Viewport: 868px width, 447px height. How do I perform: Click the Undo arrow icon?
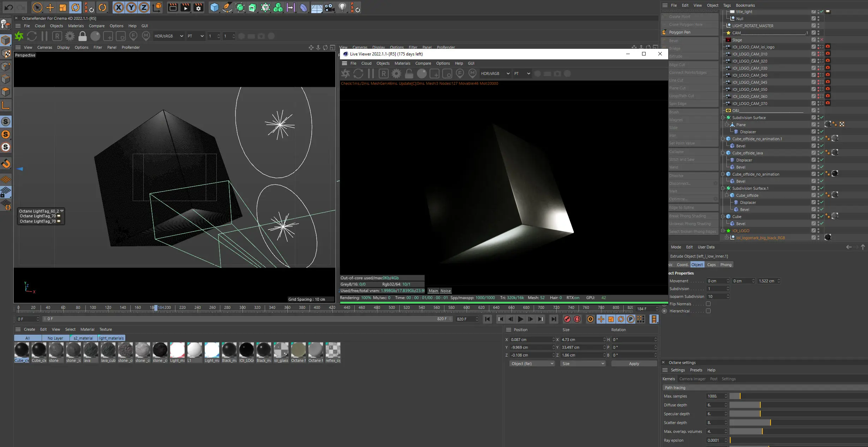pos(9,7)
